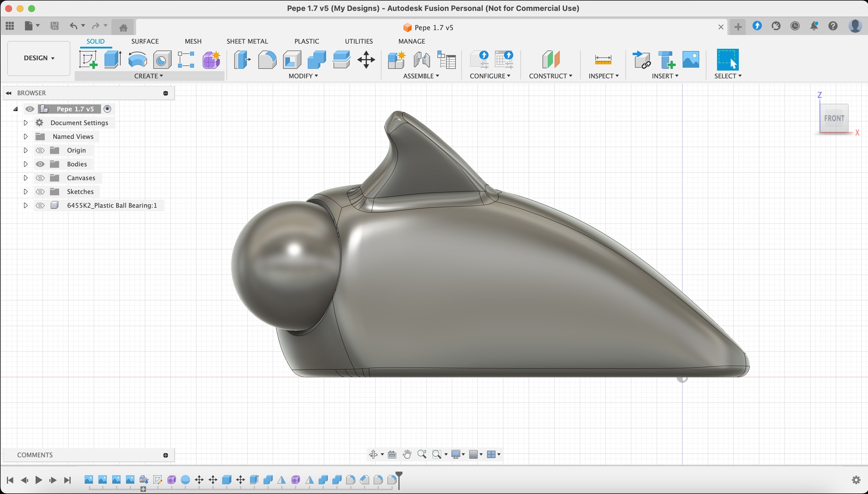Image resolution: width=868 pixels, height=494 pixels.
Task: Open the DESIGN workspace dropdown
Action: (x=39, y=58)
